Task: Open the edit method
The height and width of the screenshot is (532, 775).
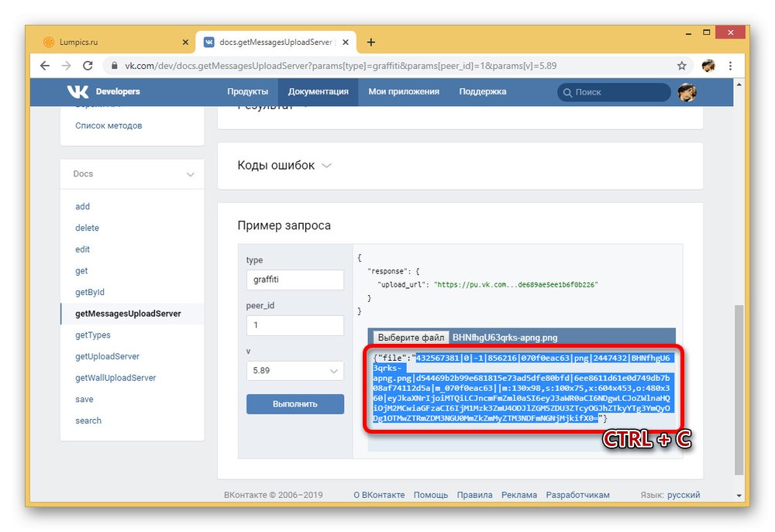Action: (x=83, y=249)
